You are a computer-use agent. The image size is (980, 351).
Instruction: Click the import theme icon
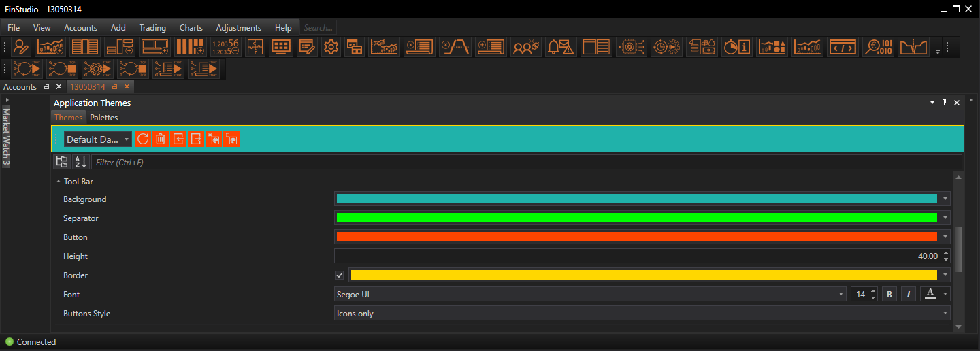pyautogui.click(x=178, y=139)
